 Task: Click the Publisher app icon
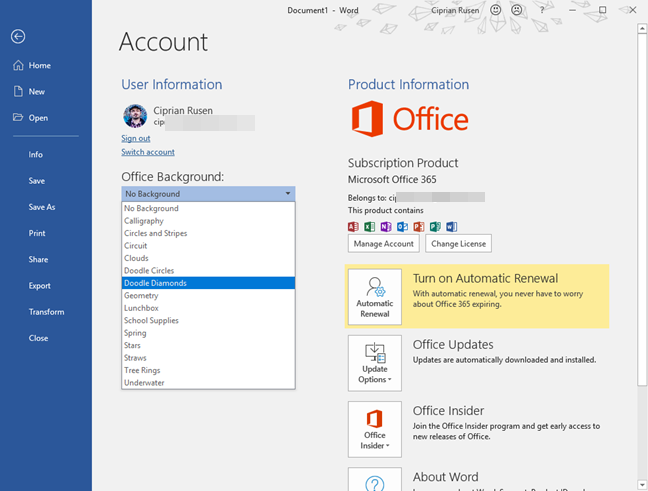tap(435, 226)
